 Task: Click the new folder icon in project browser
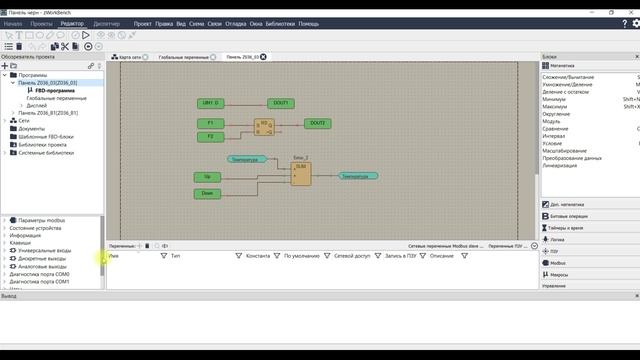(x=14, y=66)
